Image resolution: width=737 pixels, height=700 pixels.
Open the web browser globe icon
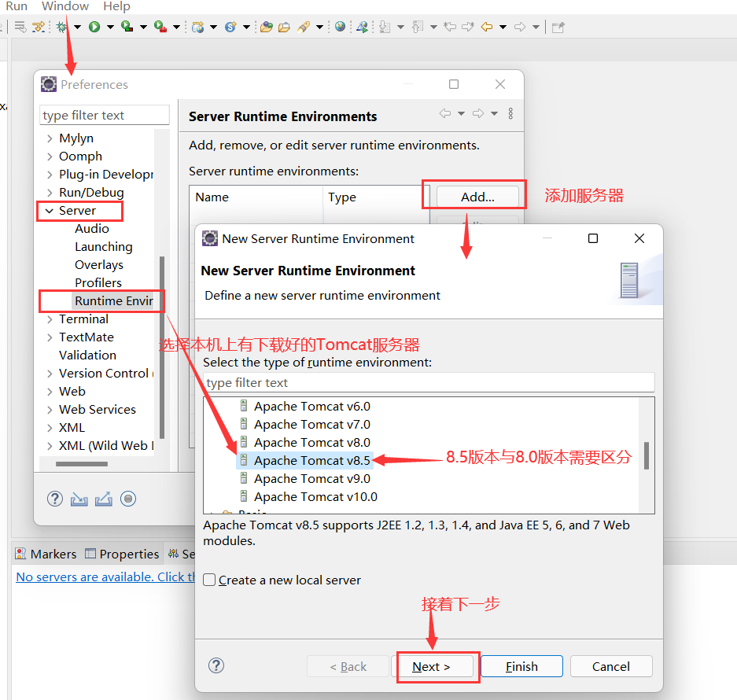pyautogui.click(x=341, y=27)
